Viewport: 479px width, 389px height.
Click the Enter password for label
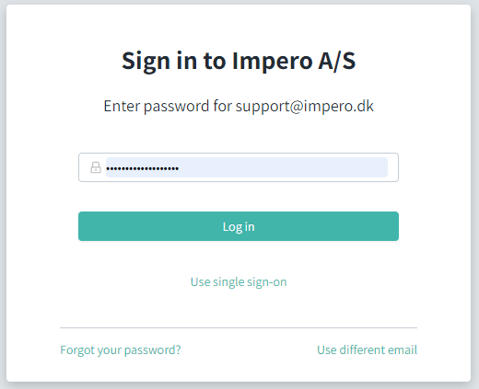click(168, 106)
